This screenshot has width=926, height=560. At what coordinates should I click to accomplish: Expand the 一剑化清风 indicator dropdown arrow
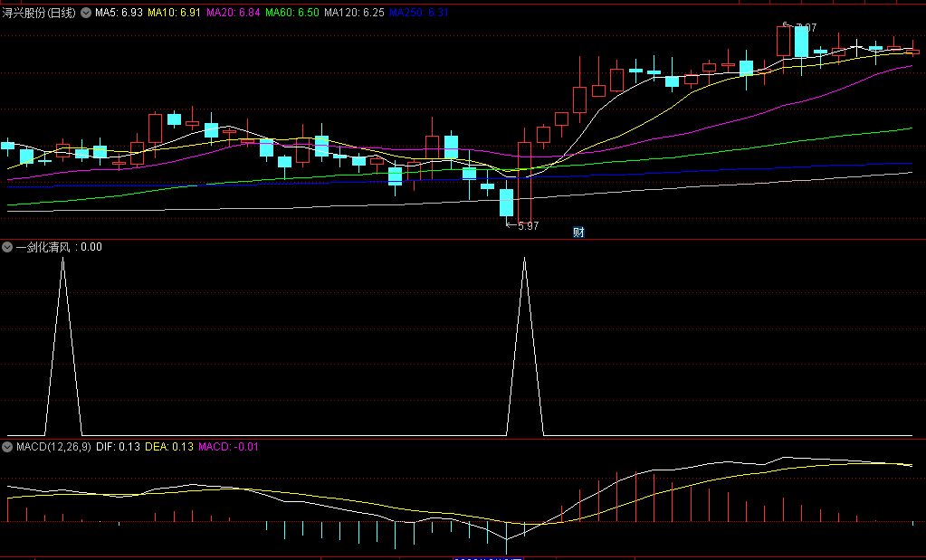coord(7,247)
